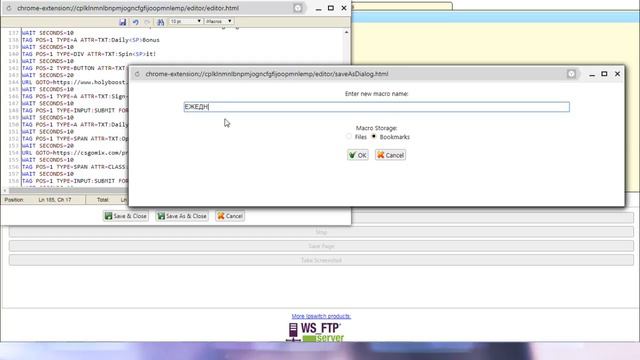Open find via the binoculars icon
The image size is (640, 360).
click(x=160, y=22)
